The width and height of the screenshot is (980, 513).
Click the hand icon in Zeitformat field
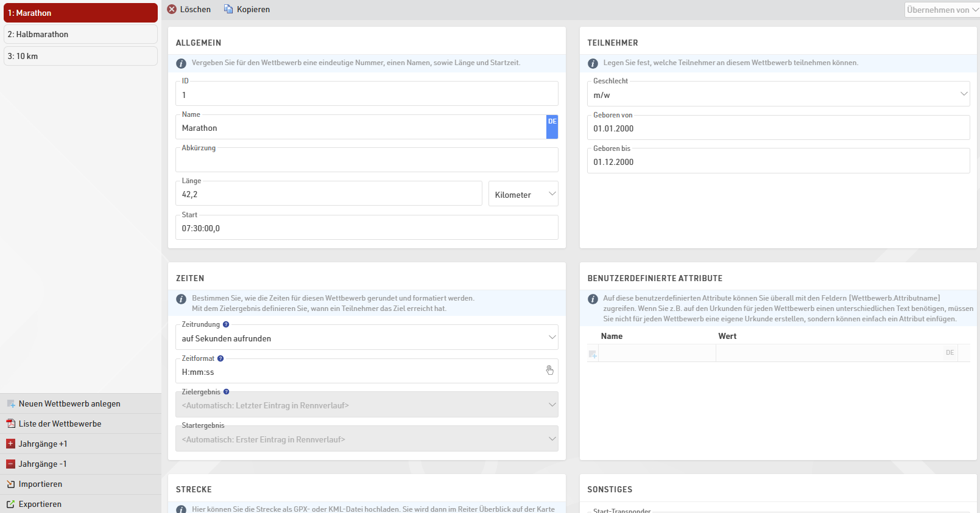549,371
